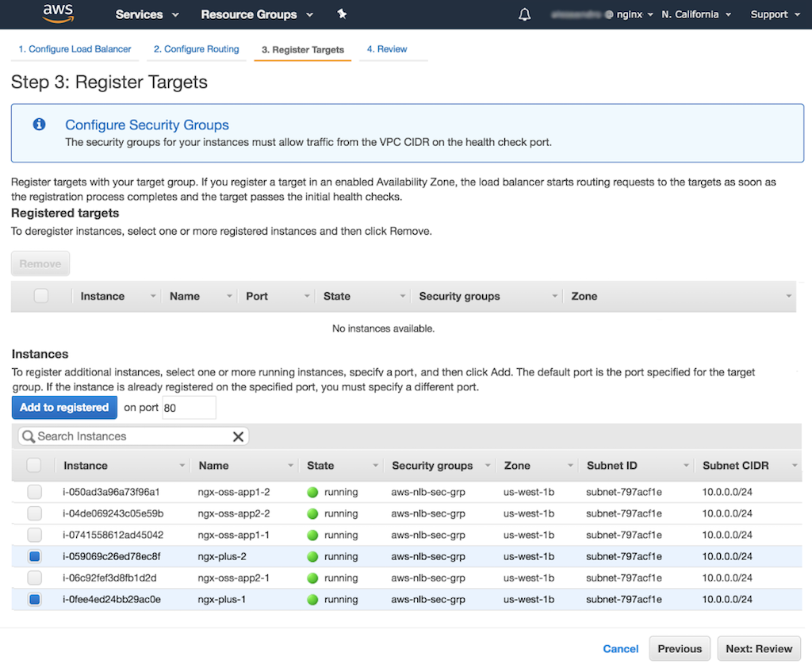Open the Support dropdown menu

tap(774, 14)
